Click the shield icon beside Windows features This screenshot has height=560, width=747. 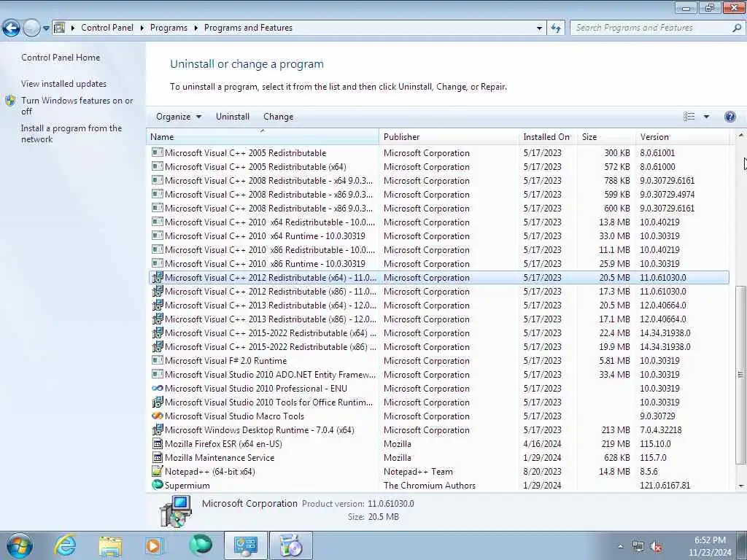click(x=10, y=101)
